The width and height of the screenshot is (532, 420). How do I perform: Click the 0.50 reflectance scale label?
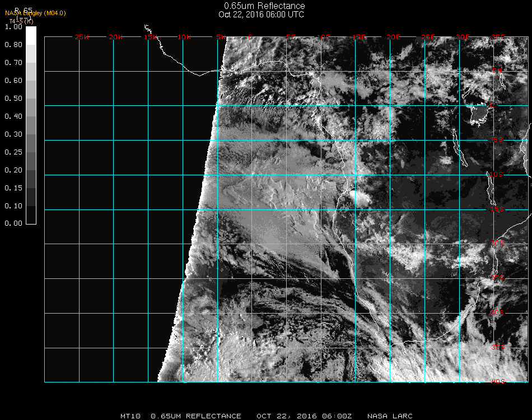click(13, 99)
